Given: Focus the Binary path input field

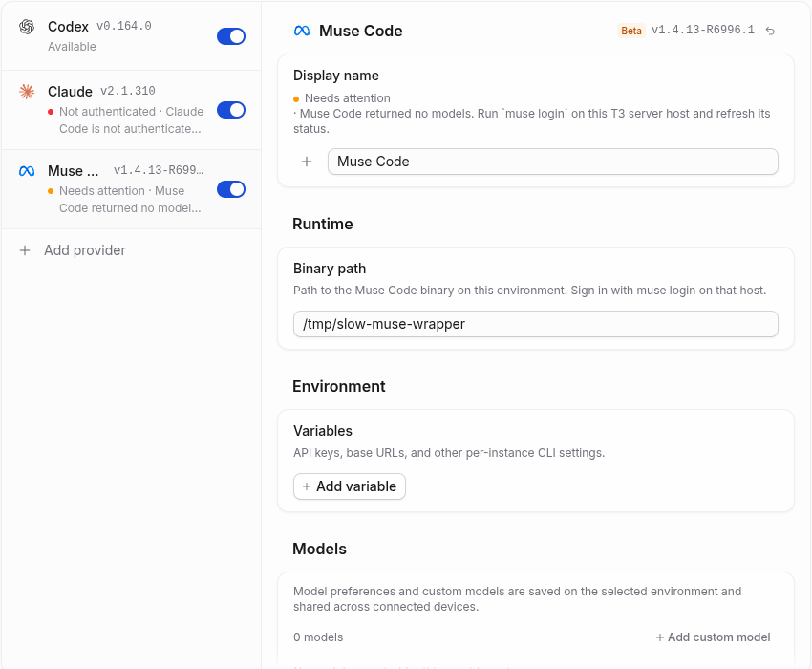Looking at the screenshot, I should [x=536, y=324].
